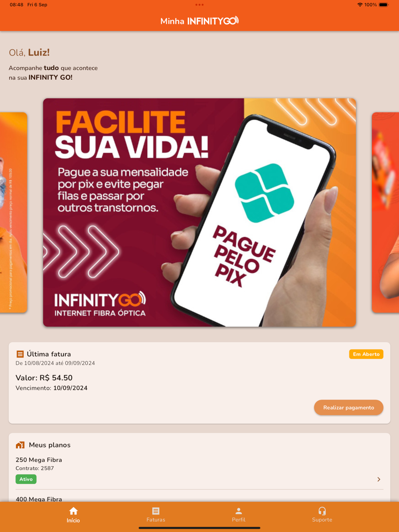
Task: Expand the 250 Mega Fibra plan chevron
Action: (x=379, y=479)
